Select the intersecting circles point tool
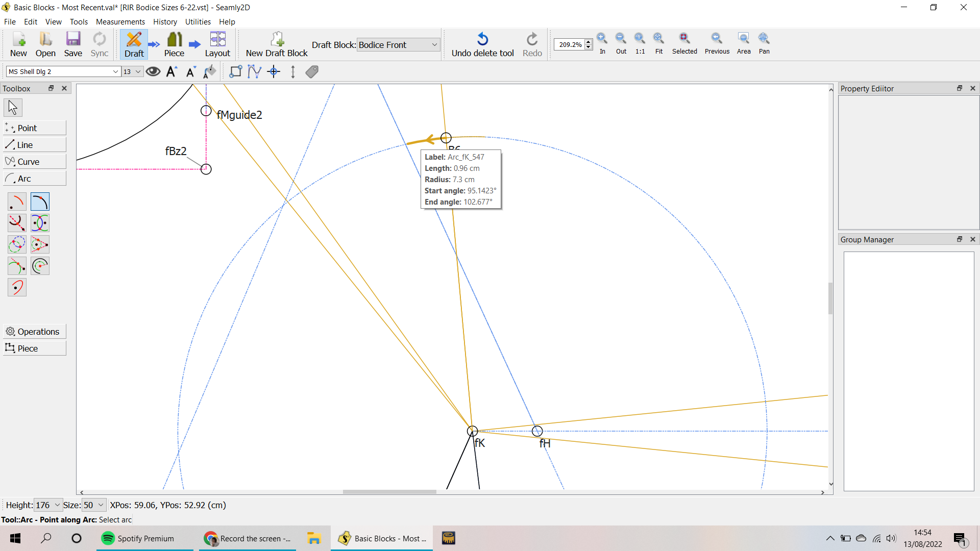 coord(17,245)
